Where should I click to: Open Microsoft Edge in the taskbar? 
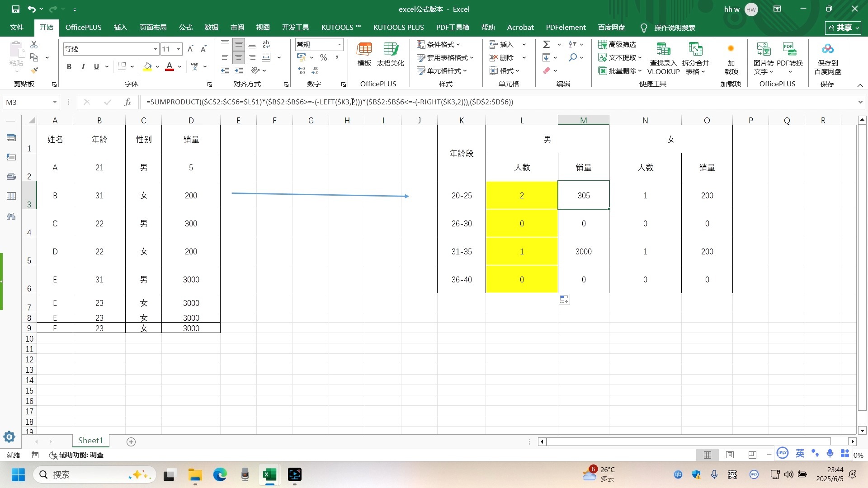pos(220,474)
